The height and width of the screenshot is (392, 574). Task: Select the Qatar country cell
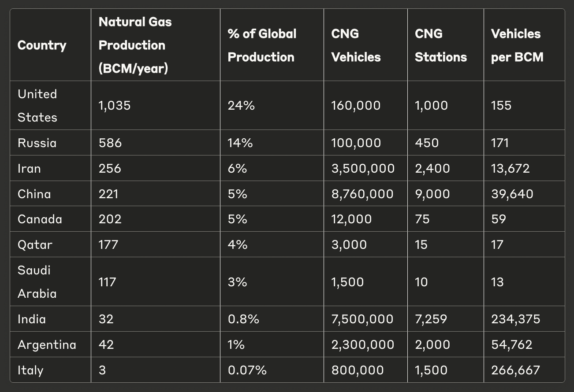(x=35, y=244)
